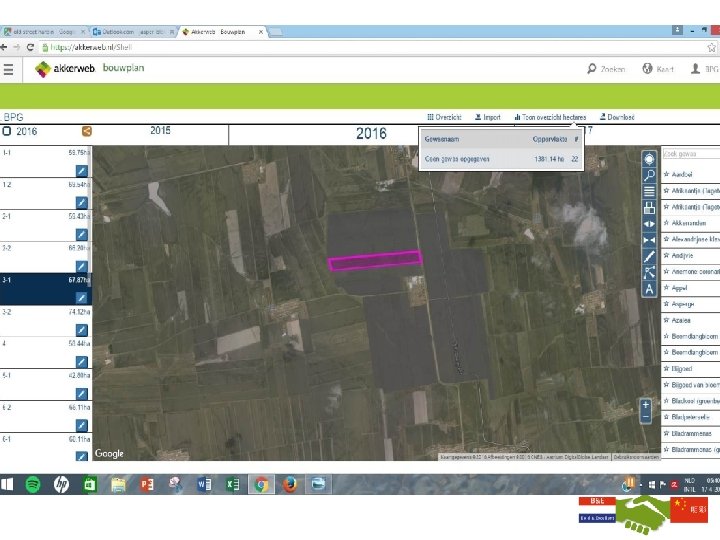Image resolution: width=720 pixels, height=540 pixels.
Task: Open Word from the taskbar
Action: tap(204, 484)
